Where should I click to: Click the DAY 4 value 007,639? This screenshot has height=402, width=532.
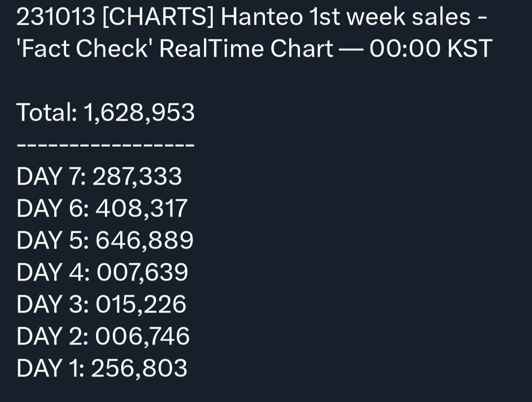[142, 272]
